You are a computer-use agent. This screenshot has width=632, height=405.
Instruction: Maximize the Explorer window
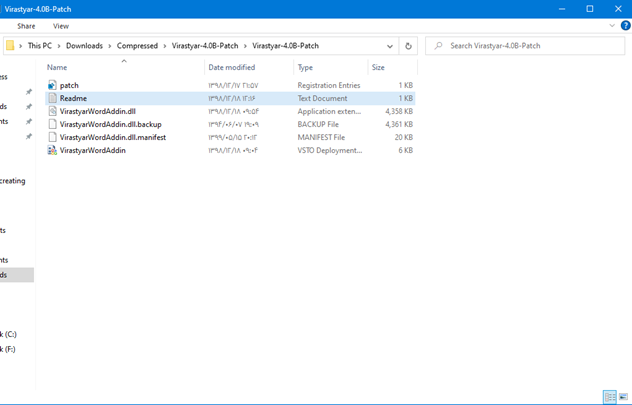590,9
